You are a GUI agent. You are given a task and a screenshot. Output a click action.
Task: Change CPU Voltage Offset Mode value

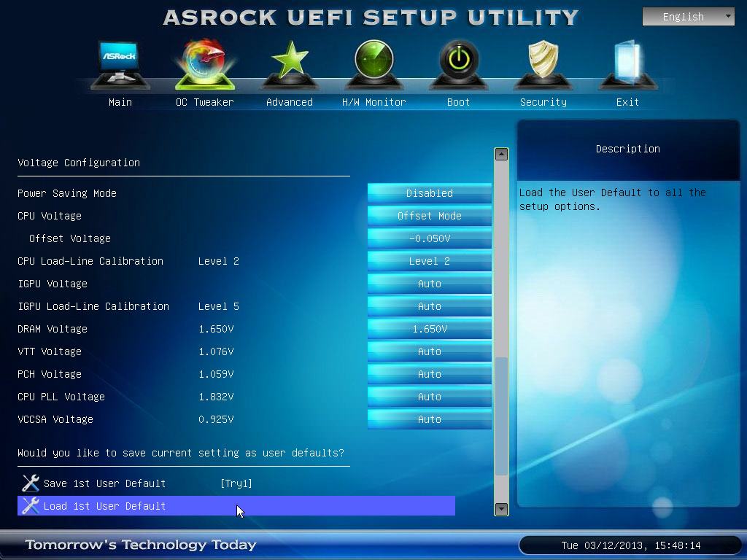(429, 216)
